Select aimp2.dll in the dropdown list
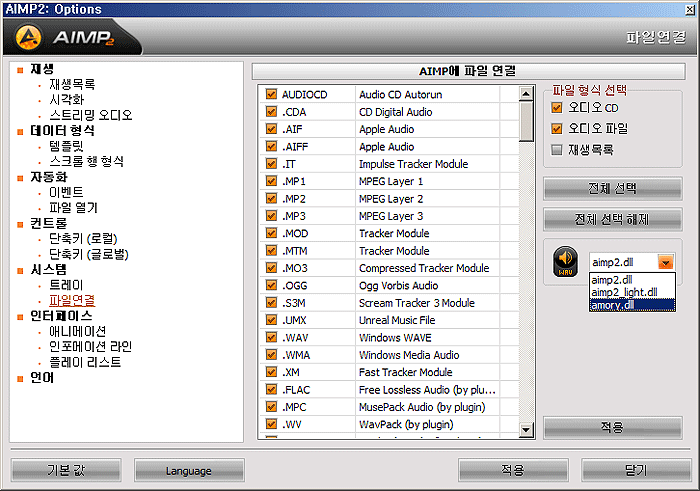 [x=632, y=280]
